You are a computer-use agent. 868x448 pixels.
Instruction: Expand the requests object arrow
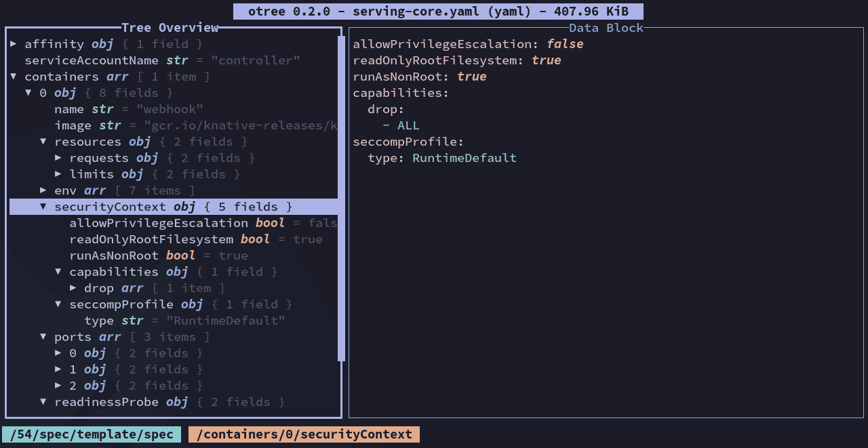pyautogui.click(x=58, y=158)
